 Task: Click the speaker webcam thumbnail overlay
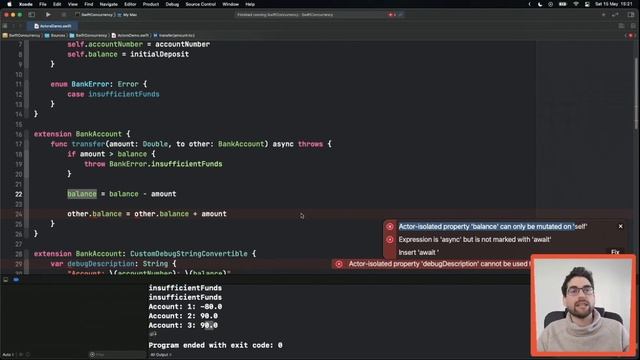[583, 305]
